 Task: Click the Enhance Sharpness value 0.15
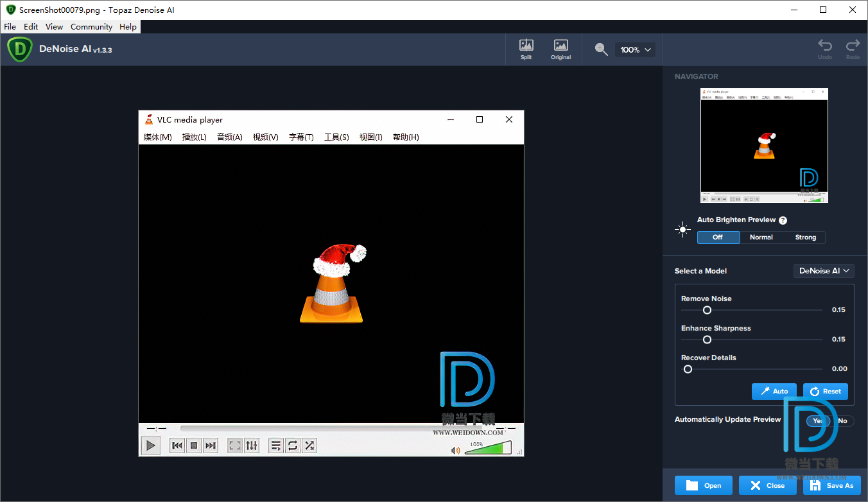click(838, 340)
